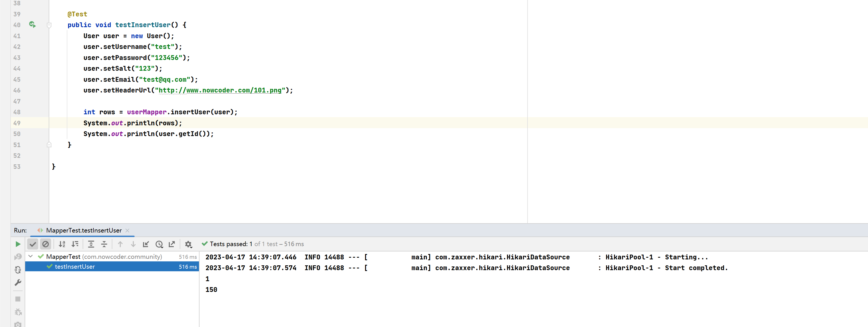
Task: Click the Rerun Failed Tests icon
Action: pos(18,257)
